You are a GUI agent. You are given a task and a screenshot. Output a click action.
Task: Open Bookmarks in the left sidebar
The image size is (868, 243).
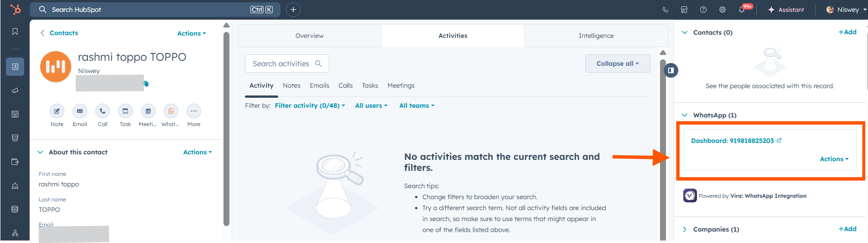[x=15, y=32]
